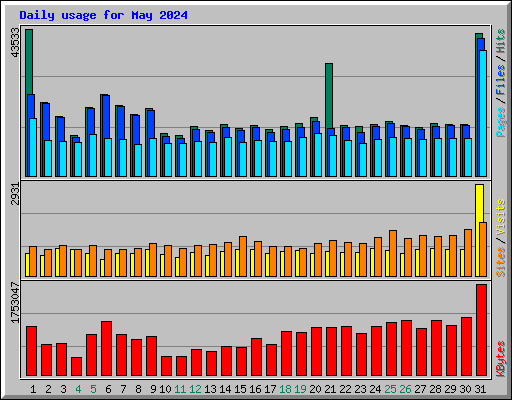The width and height of the screenshot is (512, 400).
Task: Click the green 'Hits' legend label
Action: point(500,41)
